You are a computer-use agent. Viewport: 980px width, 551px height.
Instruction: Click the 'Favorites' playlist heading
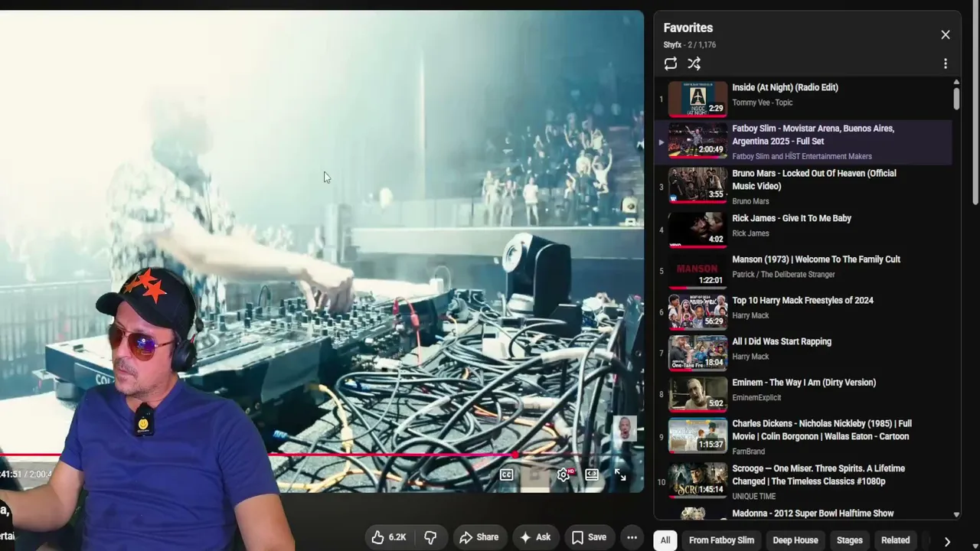coord(688,28)
